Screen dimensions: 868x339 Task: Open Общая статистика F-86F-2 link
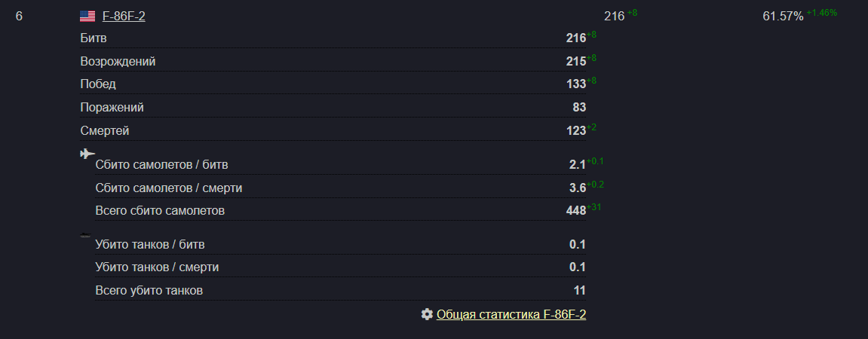[x=511, y=315]
